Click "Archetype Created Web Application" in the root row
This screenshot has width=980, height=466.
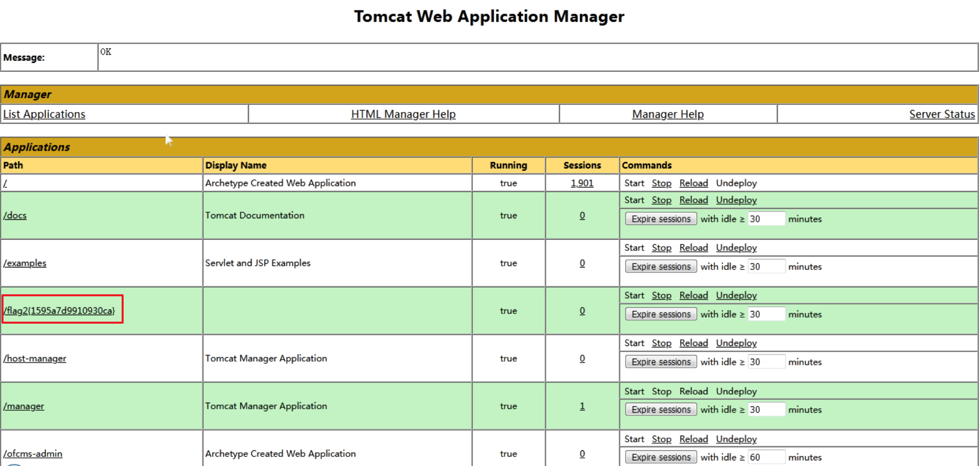point(280,183)
